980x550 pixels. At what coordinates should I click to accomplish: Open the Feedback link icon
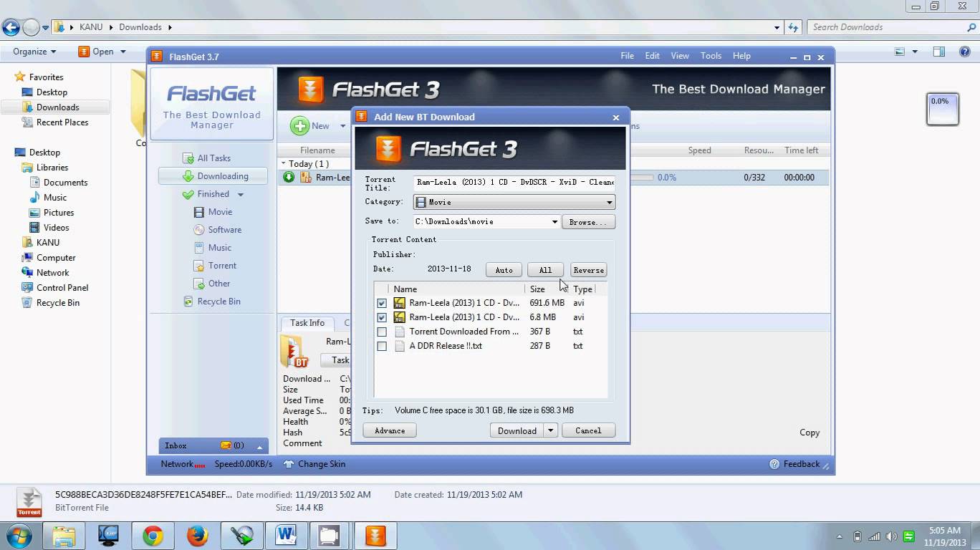click(774, 464)
